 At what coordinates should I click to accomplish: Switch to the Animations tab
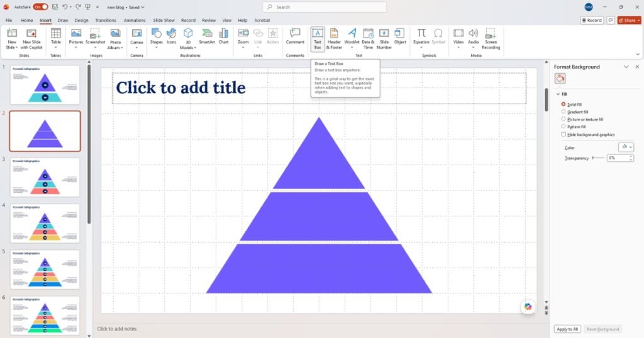135,20
